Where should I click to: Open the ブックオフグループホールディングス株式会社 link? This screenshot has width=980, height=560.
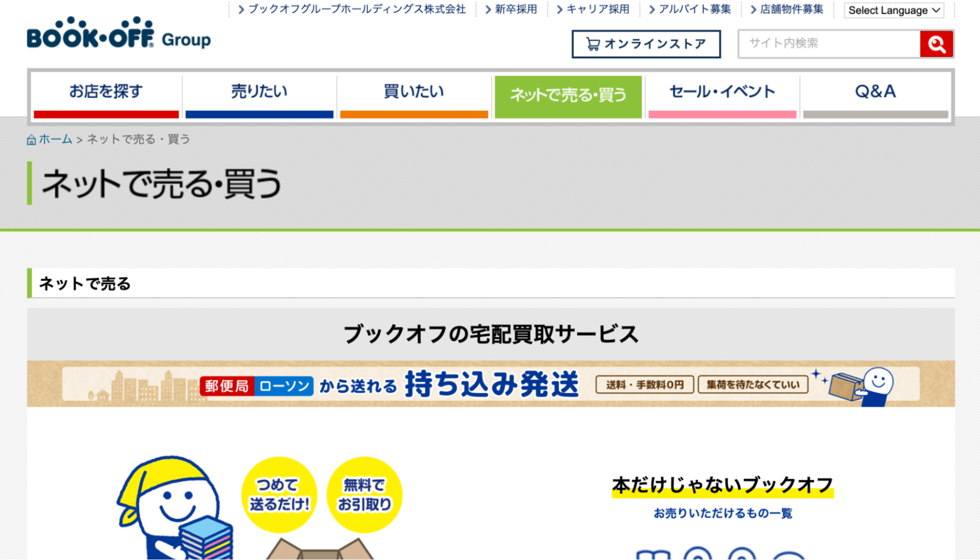(x=356, y=9)
